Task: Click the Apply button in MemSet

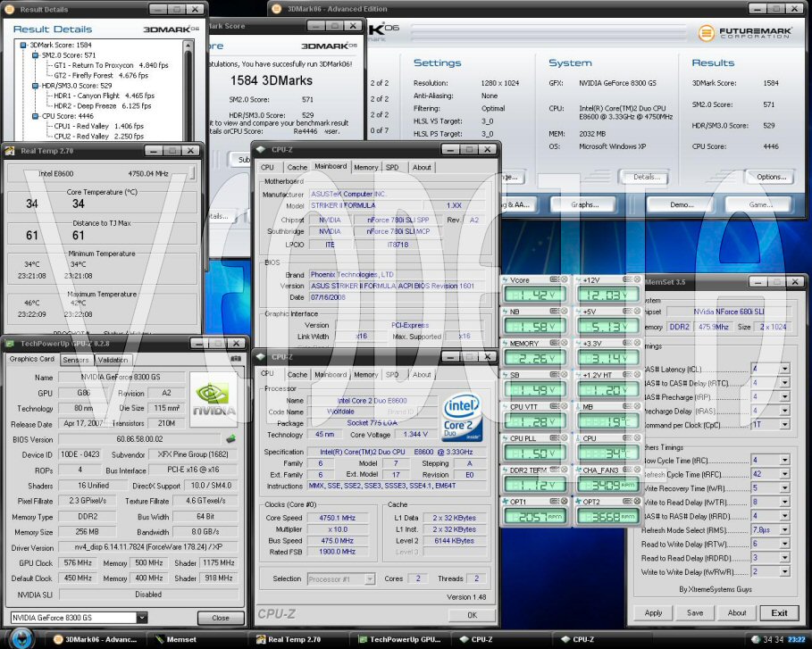Action: (653, 612)
